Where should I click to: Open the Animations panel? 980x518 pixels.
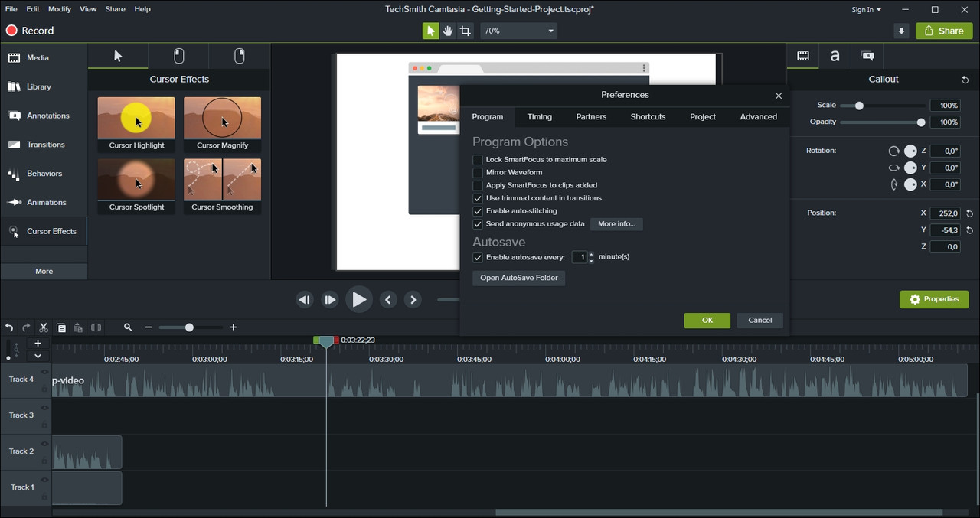[x=44, y=203]
